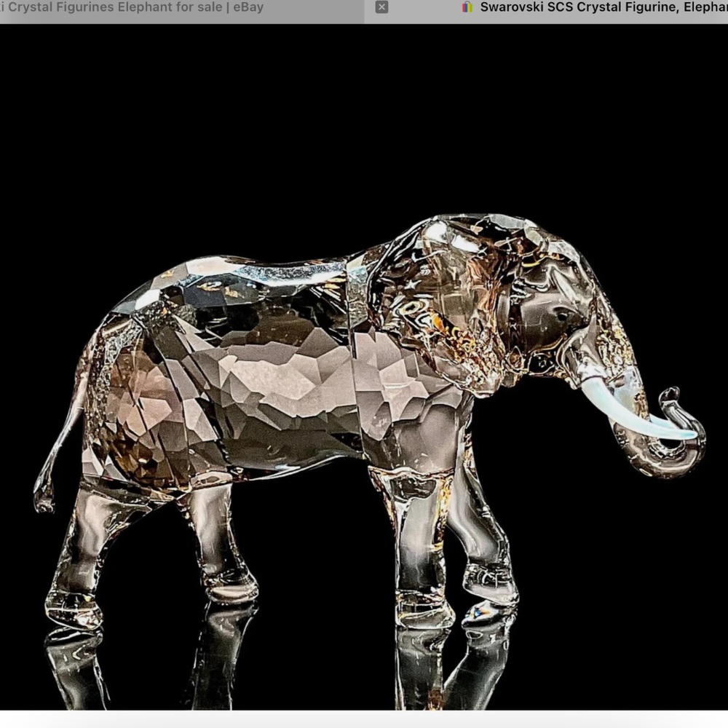Click the elephant's crystal eye

coord(562,317)
